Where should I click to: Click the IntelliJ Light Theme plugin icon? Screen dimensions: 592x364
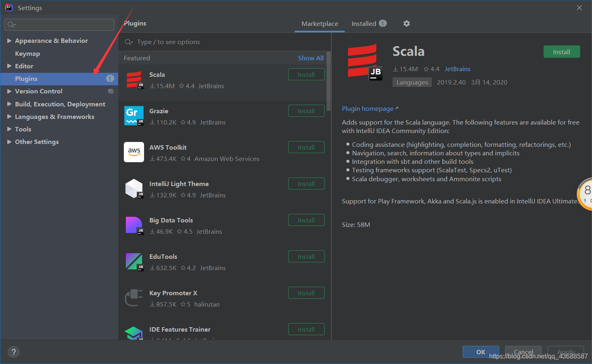[x=134, y=188]
